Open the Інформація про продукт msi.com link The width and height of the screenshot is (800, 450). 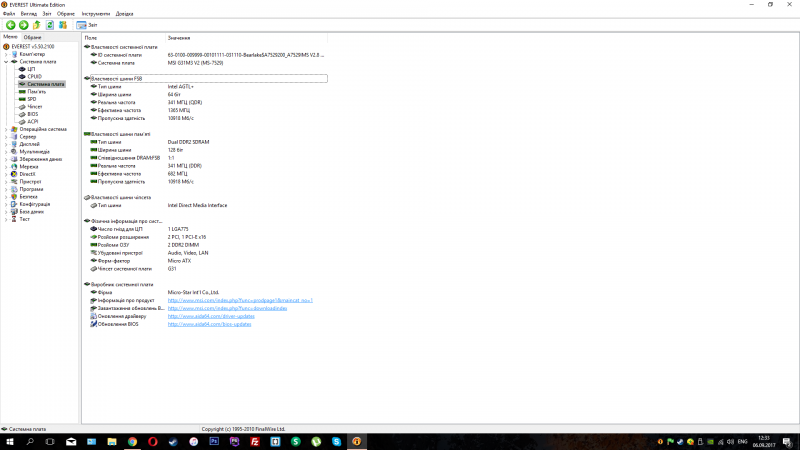pos(240,301)
